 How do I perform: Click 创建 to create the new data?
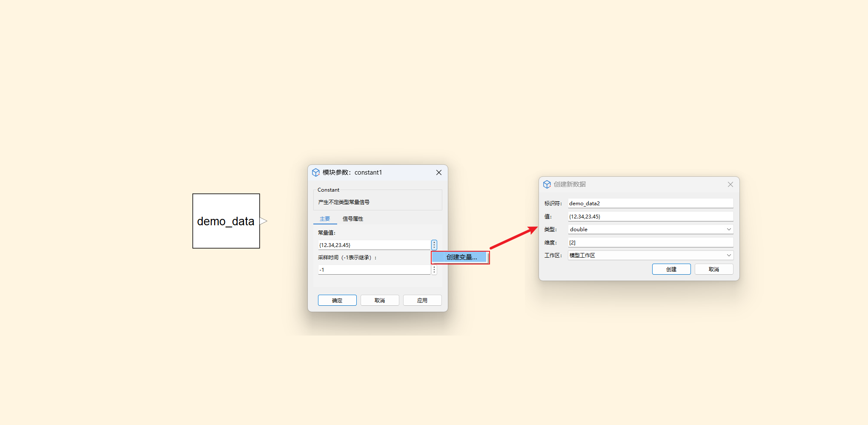click(671, 270)
